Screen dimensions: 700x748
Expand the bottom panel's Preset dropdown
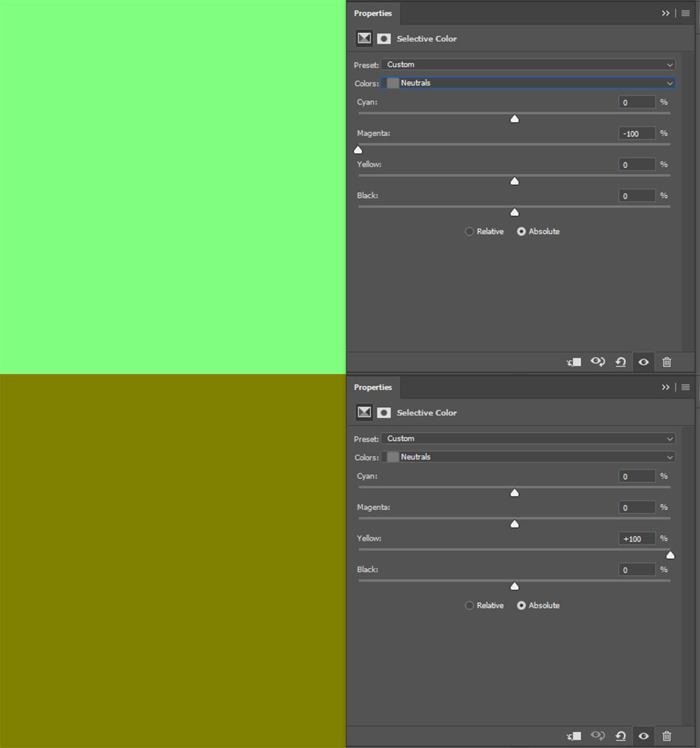click(x=528, y=438)
